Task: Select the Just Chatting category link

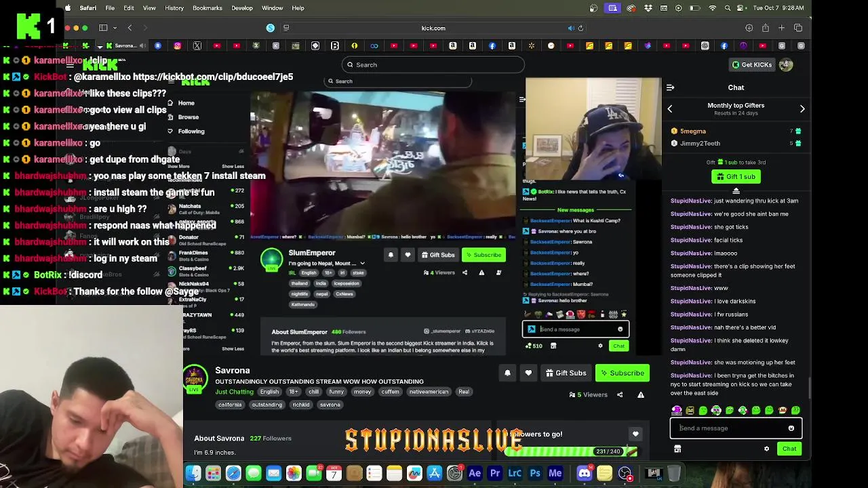Action: (235, 392)
